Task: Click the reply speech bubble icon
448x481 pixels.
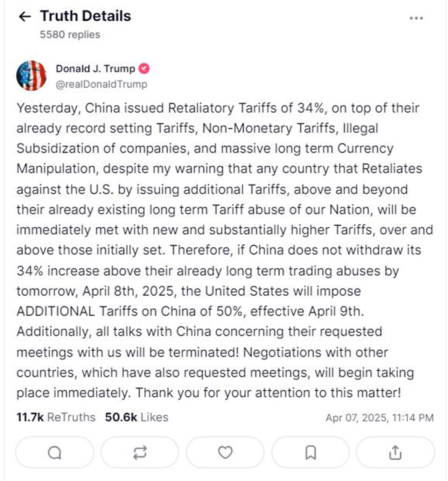Action: (x=55, y=453)
